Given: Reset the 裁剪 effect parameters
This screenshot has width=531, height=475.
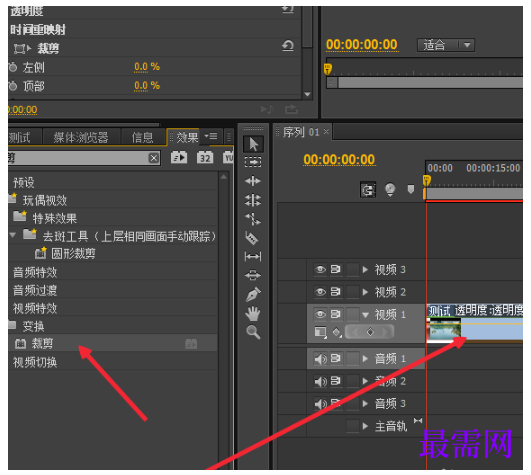Looking at the screenshot, I should point(288,46).
